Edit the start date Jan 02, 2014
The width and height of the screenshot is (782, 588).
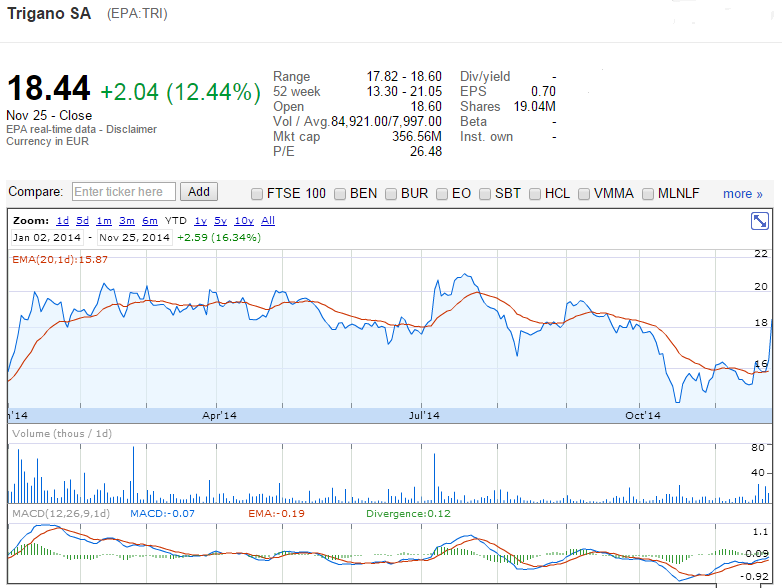(47, 237)
